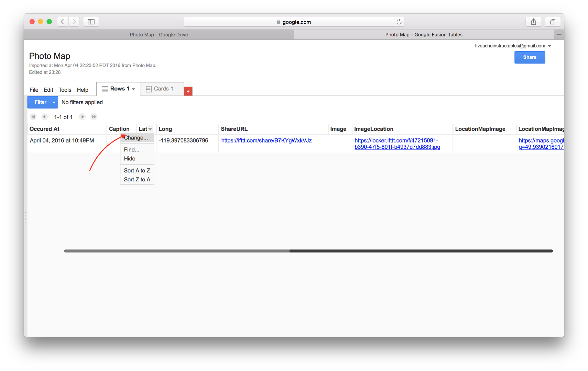Open the ifttt ShareURL link
Screen dimensions: 588x371
tap(266, 140)
